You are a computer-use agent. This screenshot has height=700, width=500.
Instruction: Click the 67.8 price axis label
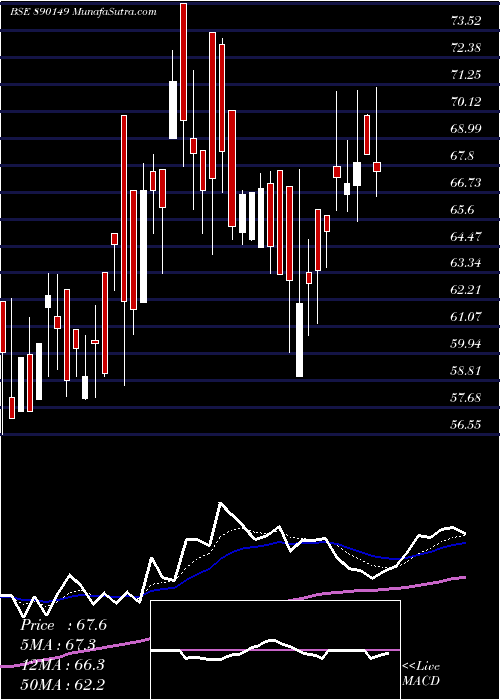click(462, 156)
